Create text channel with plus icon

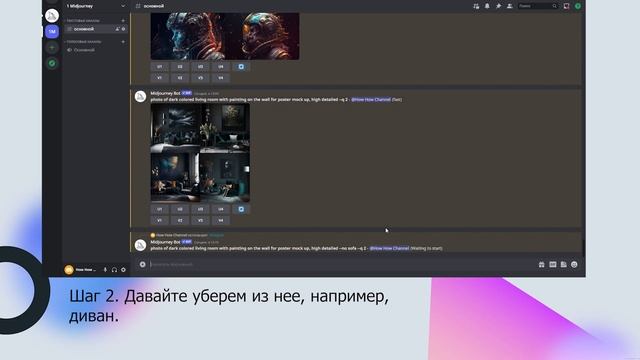pyautogui.click(x=123, y=20)
